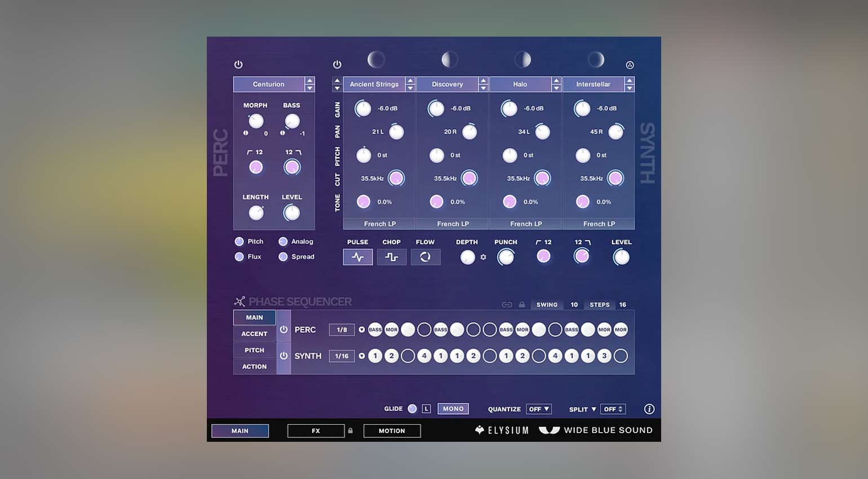Select the ACTION sequencer tab

[254, 366]
